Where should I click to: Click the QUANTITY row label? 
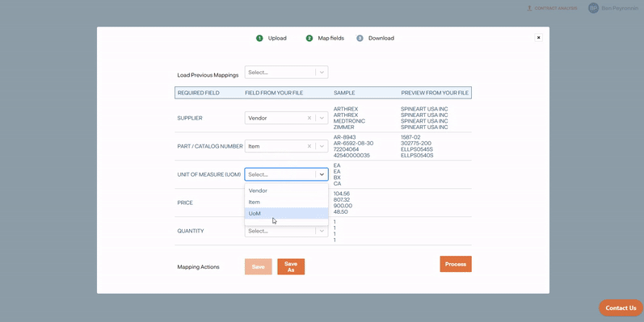191,232
